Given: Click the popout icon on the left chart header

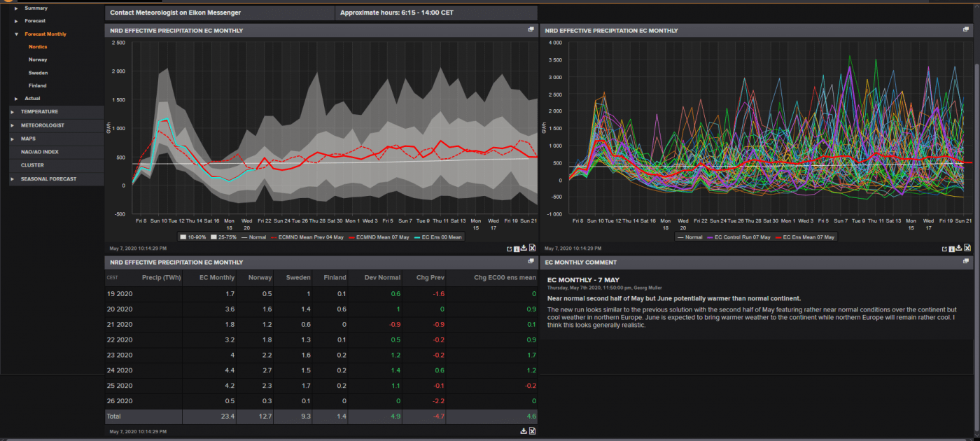Looking at the screenshot, I should [x=530, y=30].
